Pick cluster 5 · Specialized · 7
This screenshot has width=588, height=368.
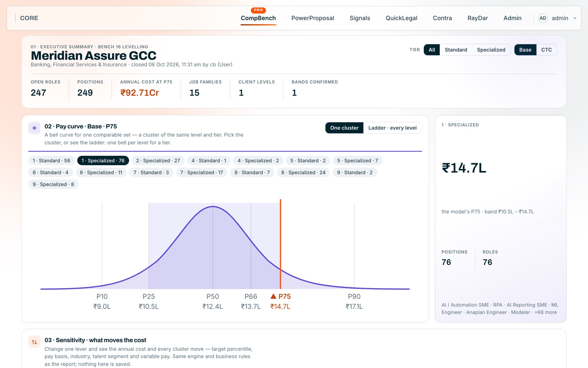358,160
